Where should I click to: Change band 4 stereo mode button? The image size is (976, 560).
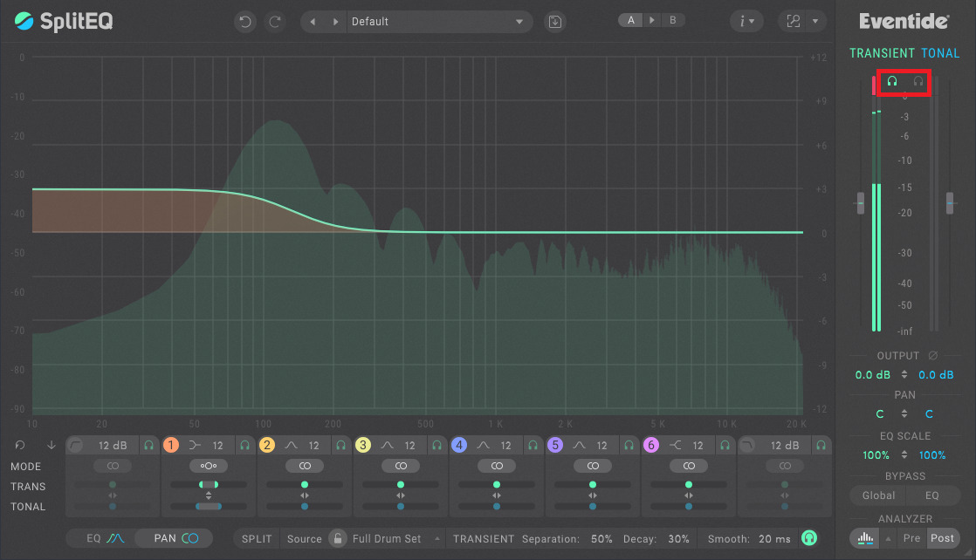point(497,466)
